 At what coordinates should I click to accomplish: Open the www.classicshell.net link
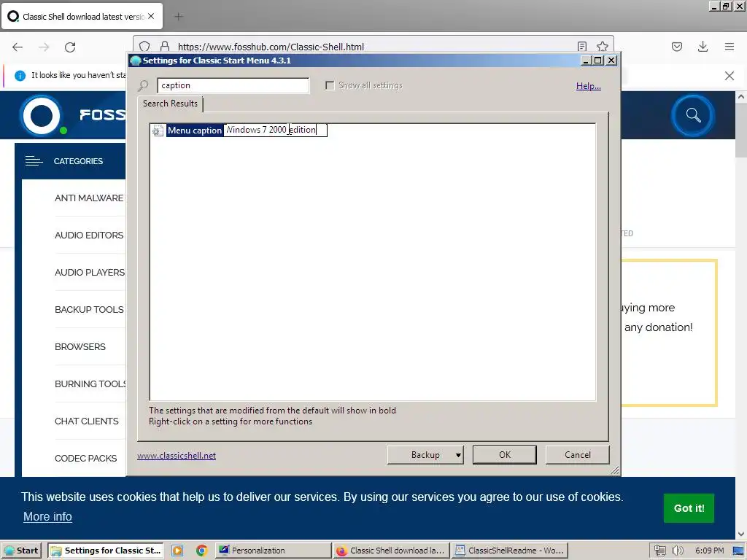click(177, 456)
